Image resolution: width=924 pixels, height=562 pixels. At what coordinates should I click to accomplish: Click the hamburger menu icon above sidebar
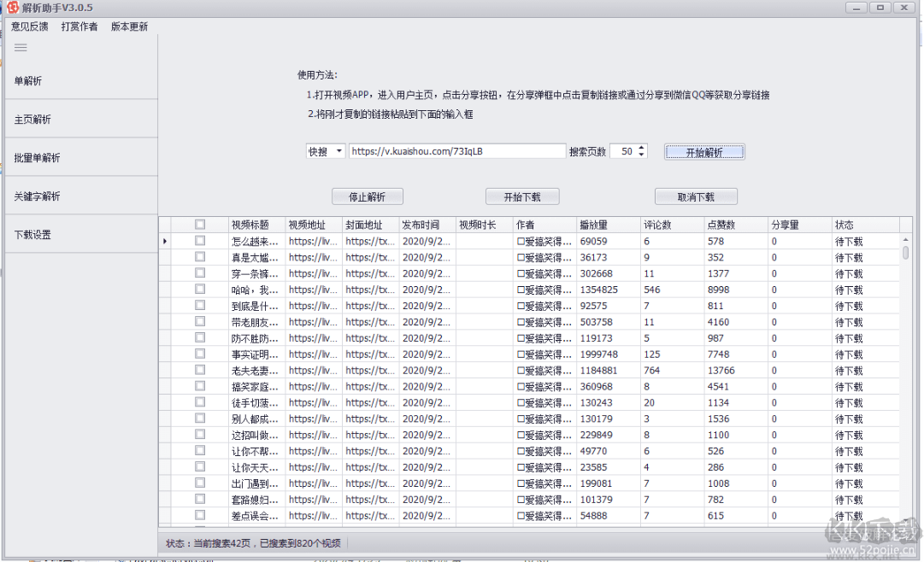click(21, 48)
